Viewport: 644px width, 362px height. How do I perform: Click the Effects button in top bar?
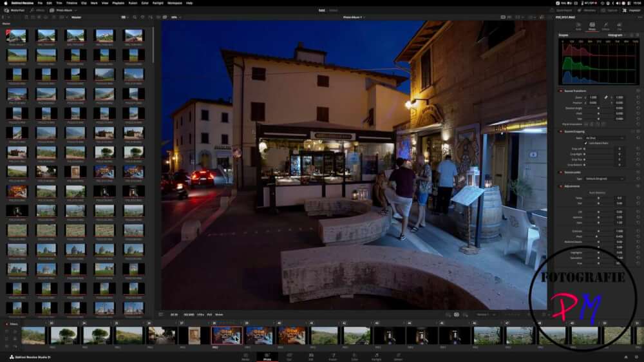point(37,10)
